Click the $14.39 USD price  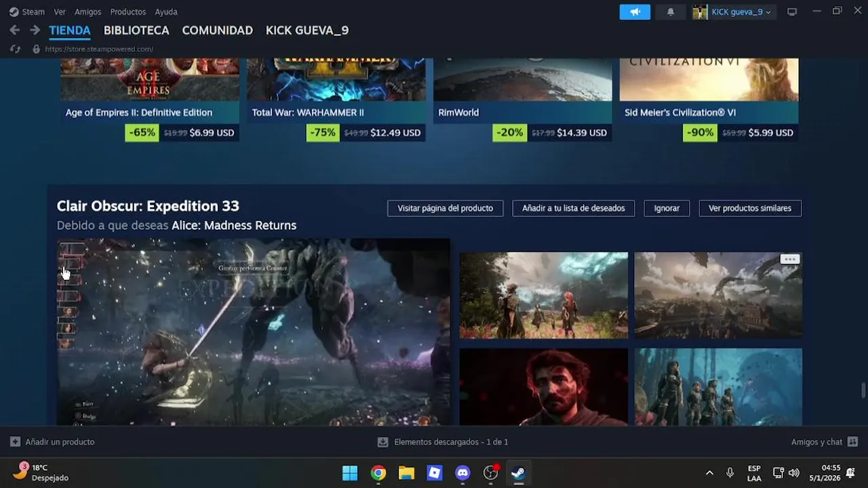pyautogui.click(x=582, y=133)
